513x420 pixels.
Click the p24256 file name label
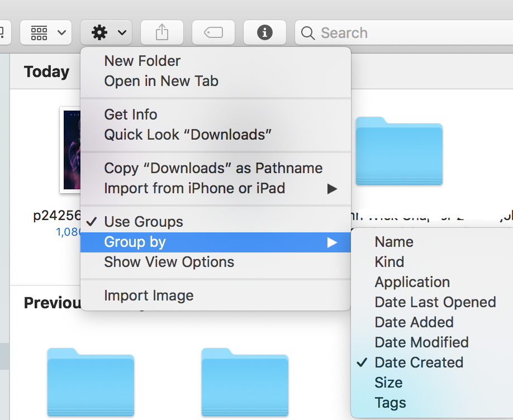click(57, 216)
